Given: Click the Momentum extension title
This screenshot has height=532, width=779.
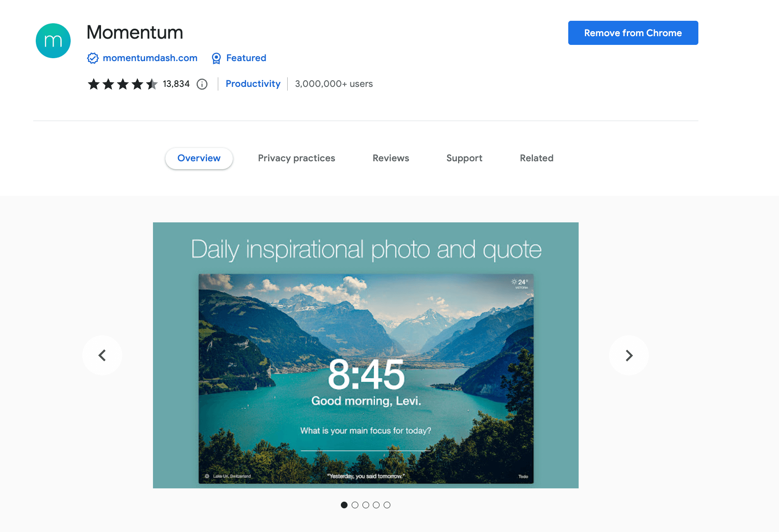Looking at the screenshot, I should 135,32.
